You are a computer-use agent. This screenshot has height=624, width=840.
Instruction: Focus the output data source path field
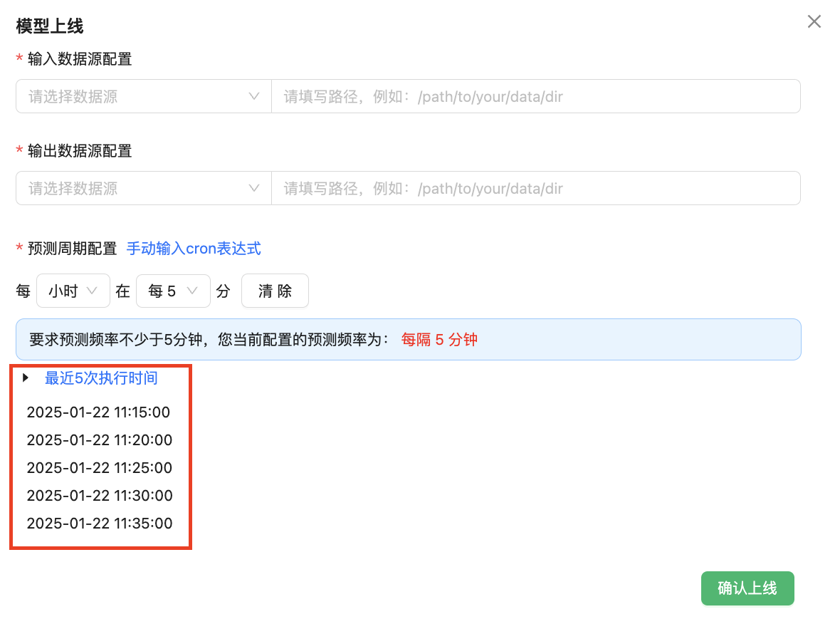[535, 189]
